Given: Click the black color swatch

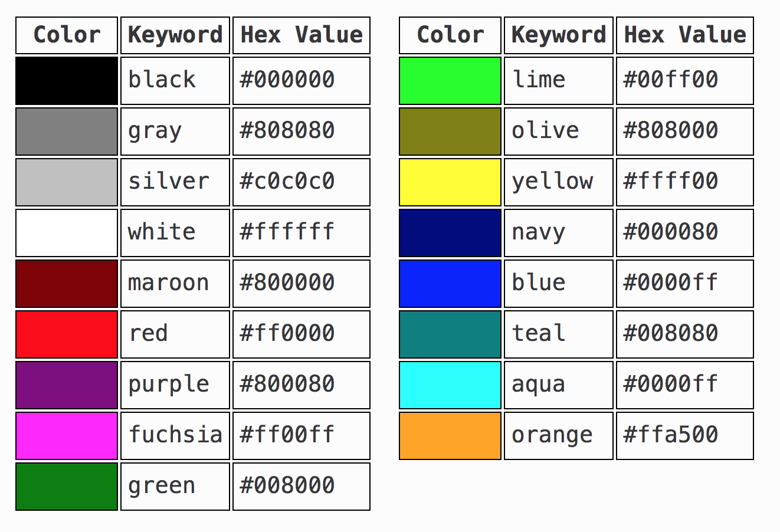Looking at the screenshot, I should 67,81.
